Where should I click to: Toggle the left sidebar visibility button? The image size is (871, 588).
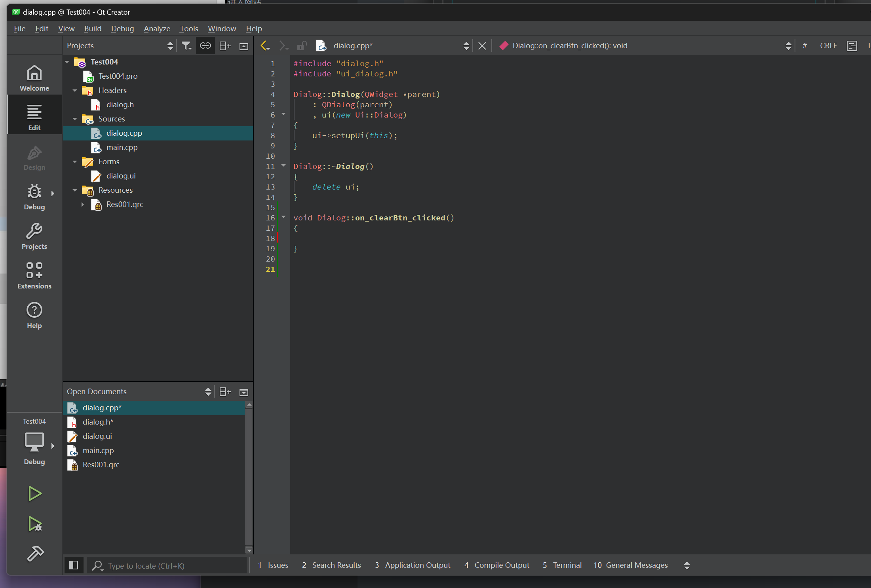click(74, 565)
